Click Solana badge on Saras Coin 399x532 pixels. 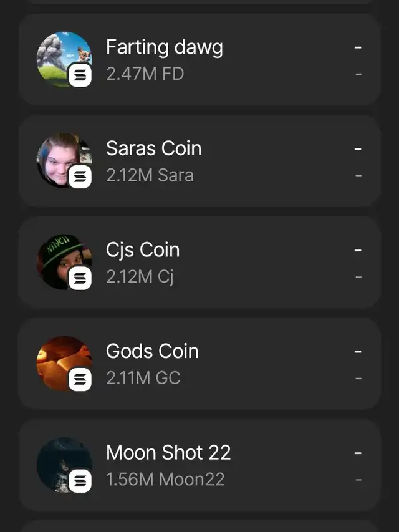pos(80,177)
